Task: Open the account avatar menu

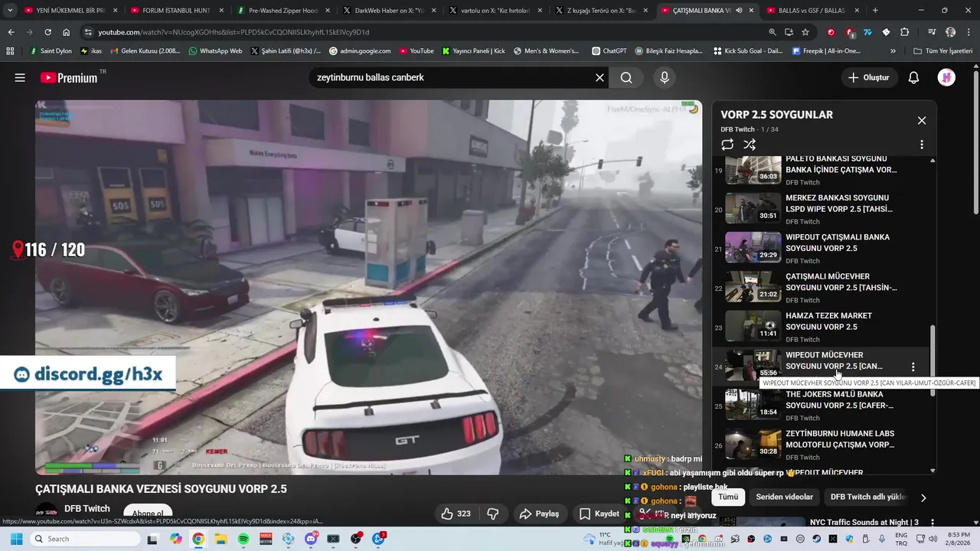Action: (946, 77)
